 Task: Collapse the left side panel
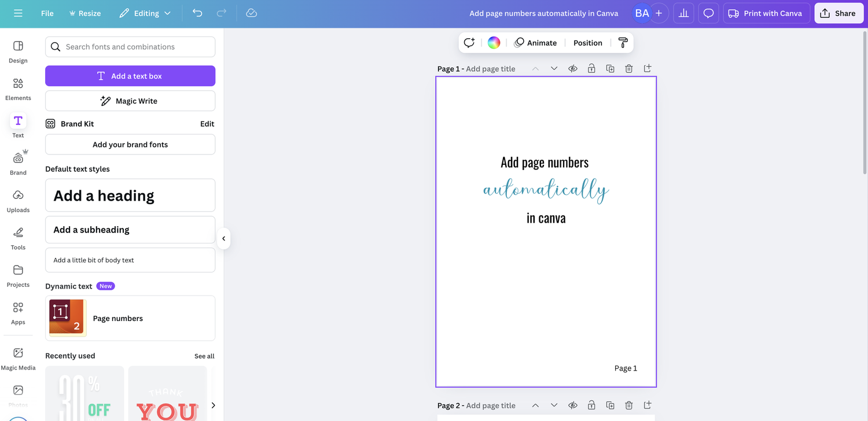(x=223, y=238)
